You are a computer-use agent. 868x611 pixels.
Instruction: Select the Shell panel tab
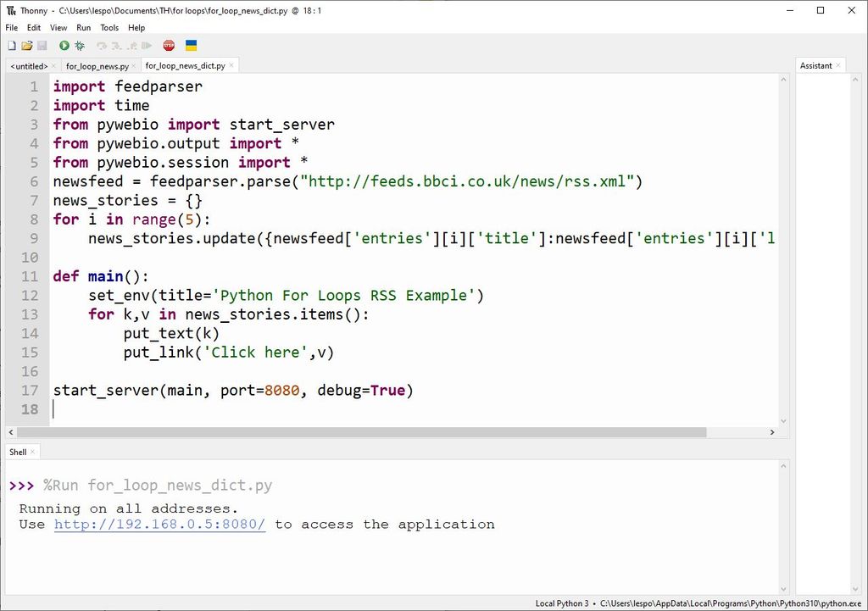(18, 452)
